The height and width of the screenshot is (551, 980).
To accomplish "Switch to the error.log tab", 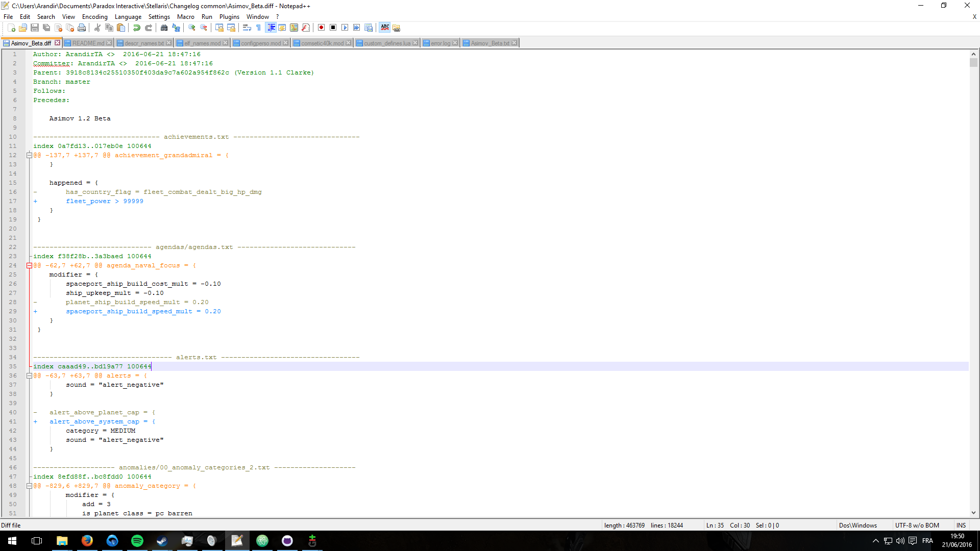I will [x=440, y=43].
